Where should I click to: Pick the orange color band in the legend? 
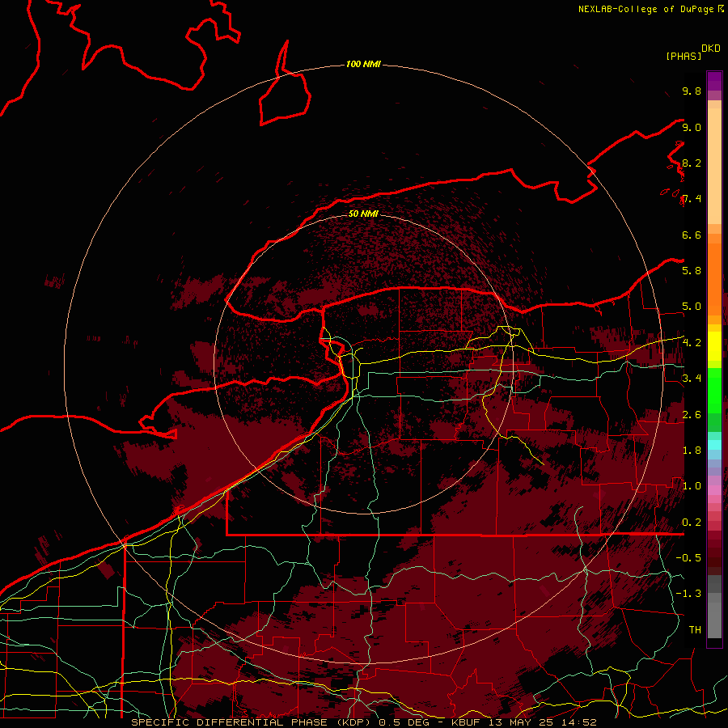714,280
